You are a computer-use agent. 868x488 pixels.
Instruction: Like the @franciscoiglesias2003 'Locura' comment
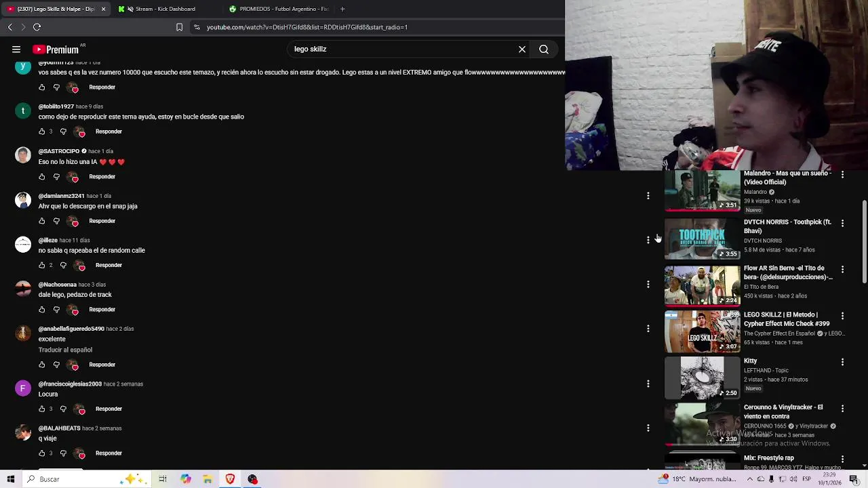[42, 409]
